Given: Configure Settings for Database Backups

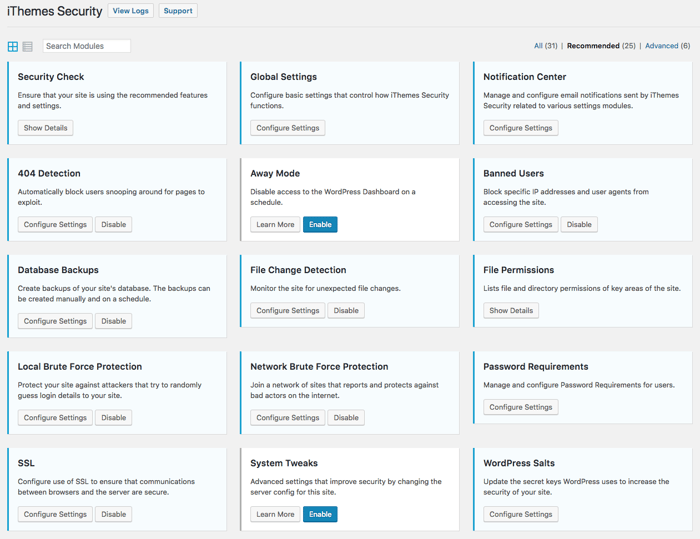Looking at the screenshot, I should point(55,321).
